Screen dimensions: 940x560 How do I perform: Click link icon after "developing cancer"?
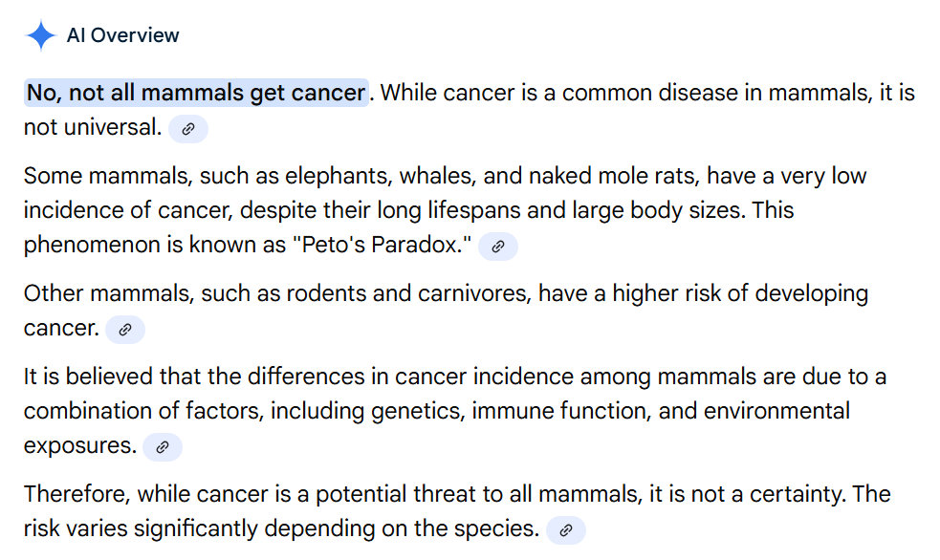[x=125, y=330]
